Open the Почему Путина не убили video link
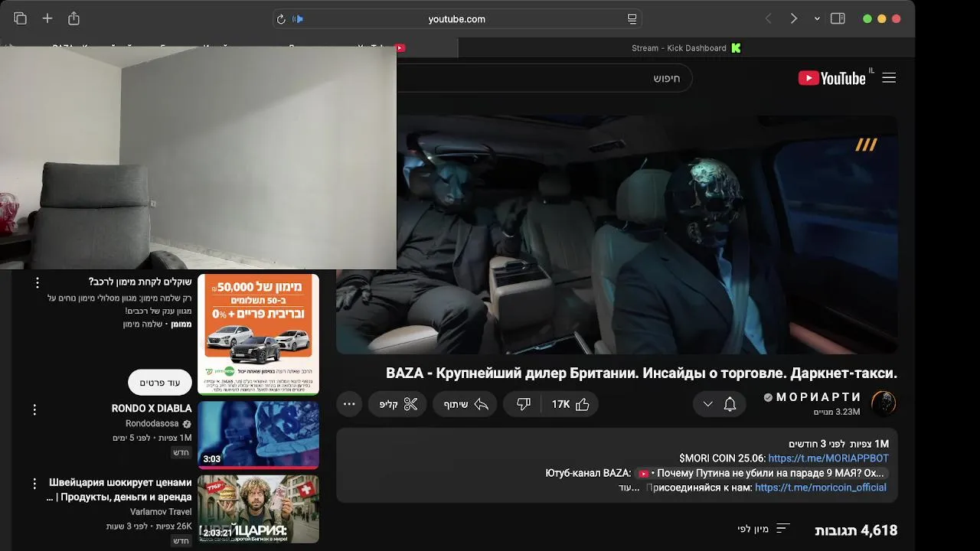The image size is (980, 551). pos(760,473)
